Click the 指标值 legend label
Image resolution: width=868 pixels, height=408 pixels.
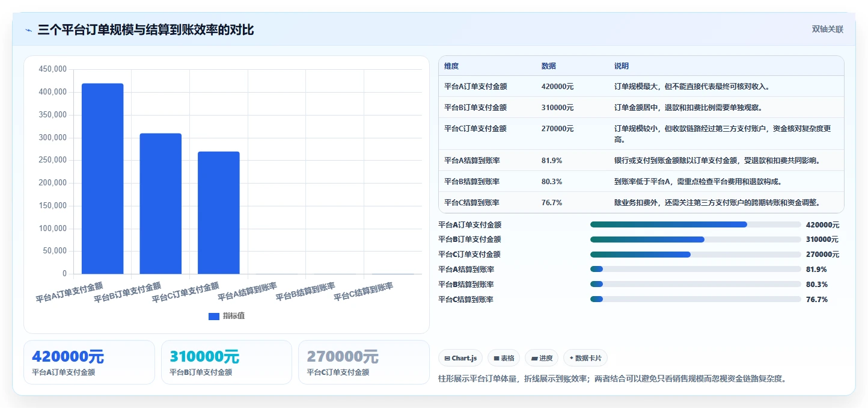pos(234,316)
